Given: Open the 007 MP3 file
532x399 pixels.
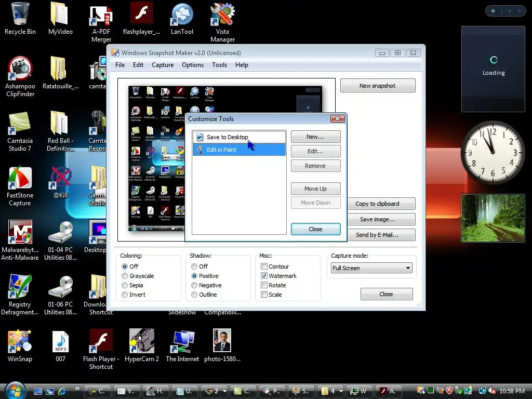Looking at the screenshot, I should click(x=60, y=346).
